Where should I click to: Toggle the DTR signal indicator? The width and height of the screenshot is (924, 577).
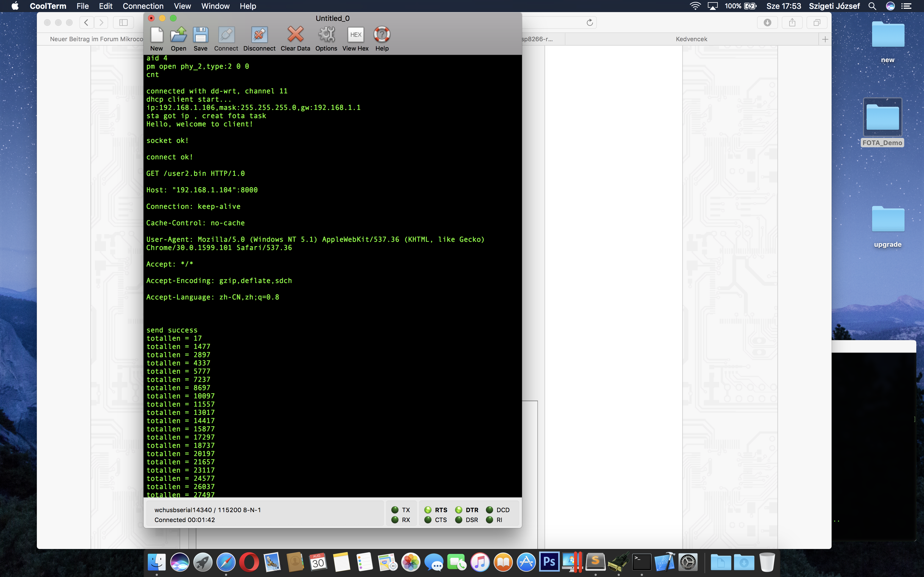pos(459,510)
